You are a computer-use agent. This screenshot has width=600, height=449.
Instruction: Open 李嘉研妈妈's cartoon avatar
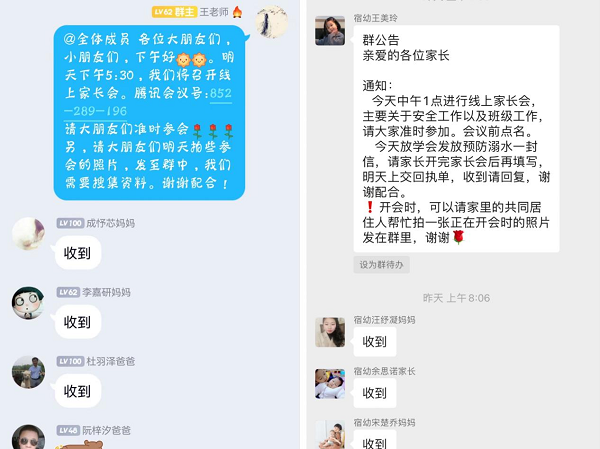(x=28, y=303)
